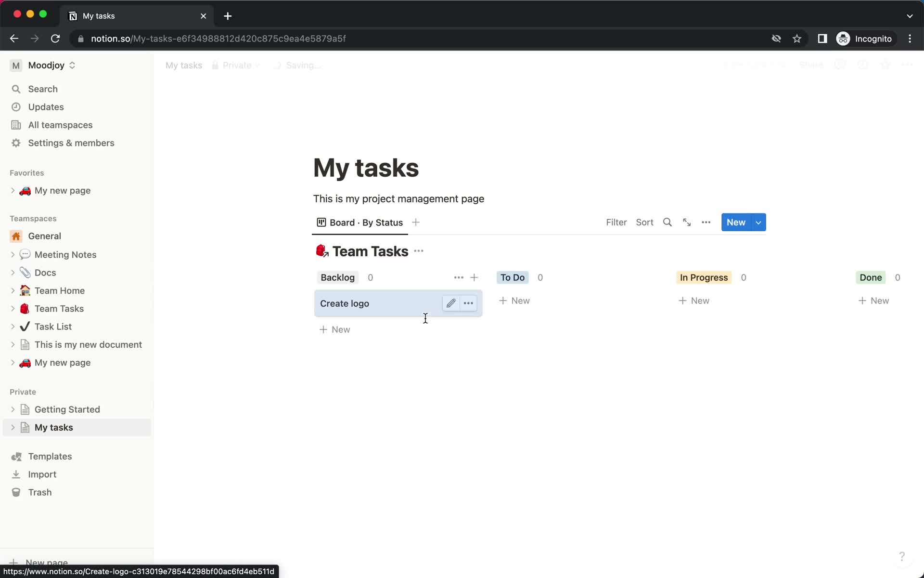The image size is (924, 578).
Task: Click the three-dot menu on Team Tasks
Action: pos(420,252)
